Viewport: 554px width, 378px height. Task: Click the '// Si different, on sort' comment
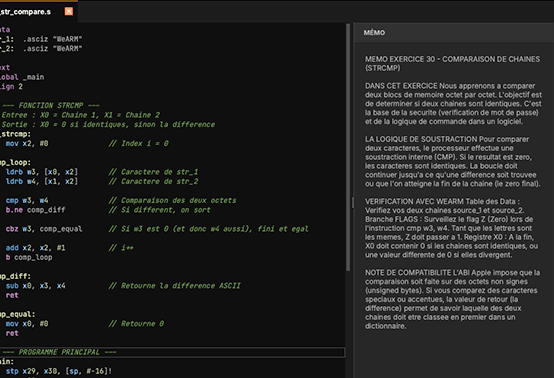[159, 210]
